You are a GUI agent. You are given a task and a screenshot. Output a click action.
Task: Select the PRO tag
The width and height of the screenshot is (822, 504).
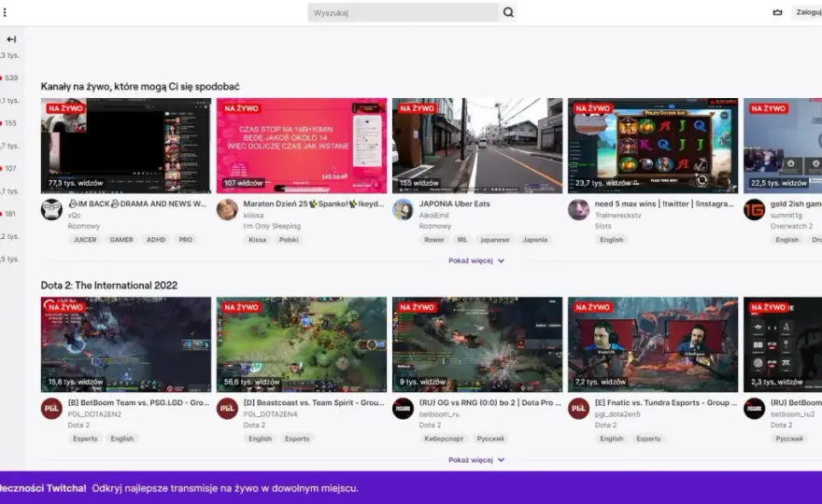pyautogui.click(x=186, y=240)
